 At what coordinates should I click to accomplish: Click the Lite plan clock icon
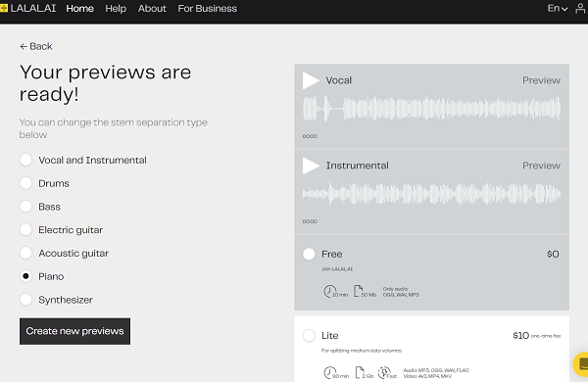330,372
